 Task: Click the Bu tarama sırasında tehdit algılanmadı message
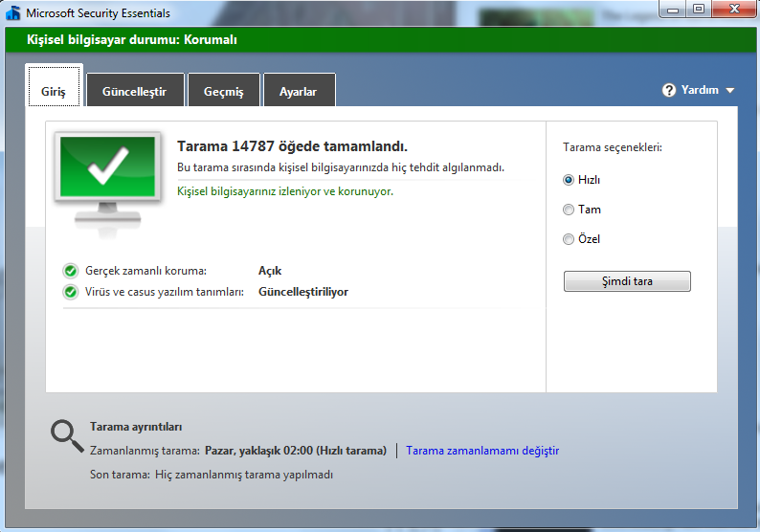(341, 167)
